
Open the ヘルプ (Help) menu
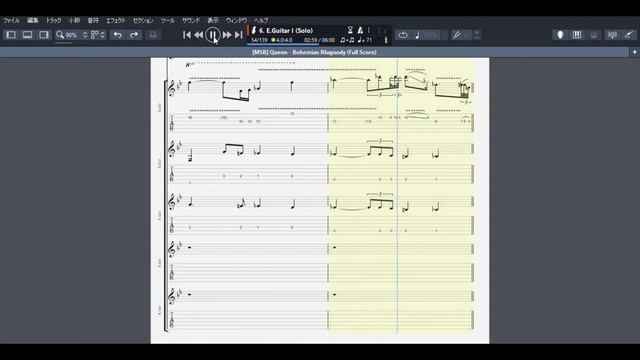click(x=261, y=20)
